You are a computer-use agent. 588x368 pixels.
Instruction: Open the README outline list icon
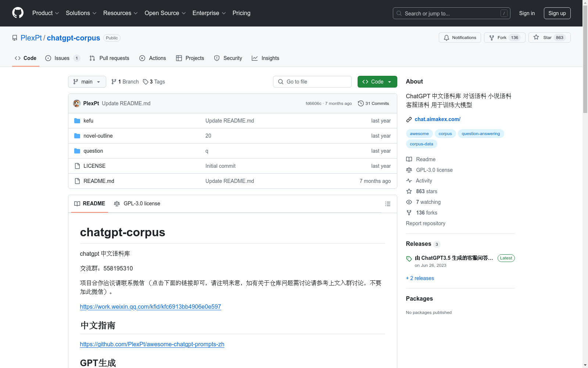(387, 204)
